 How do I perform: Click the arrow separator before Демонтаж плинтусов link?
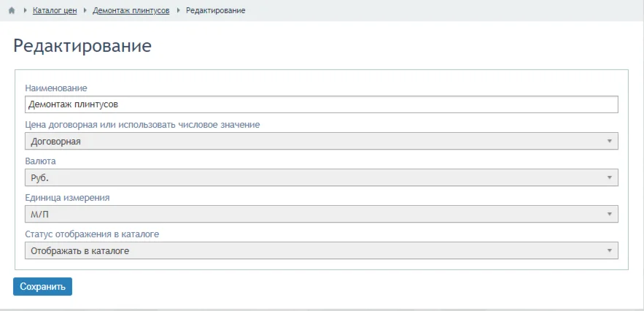click(x=85, y=11)
